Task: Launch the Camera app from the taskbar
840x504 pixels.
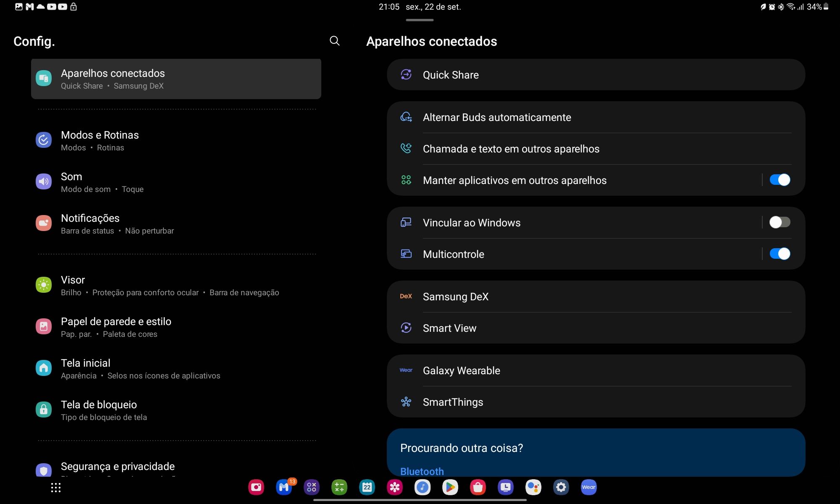Action: tap(256, 487)
